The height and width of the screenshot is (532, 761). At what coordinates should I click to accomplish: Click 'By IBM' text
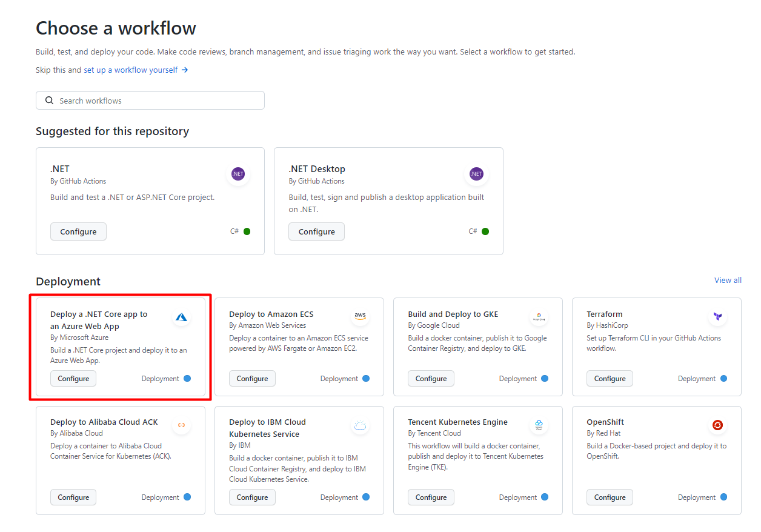pos(240,445)
